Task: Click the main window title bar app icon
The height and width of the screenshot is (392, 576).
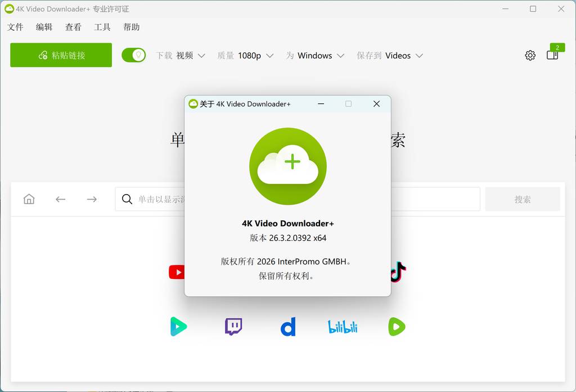Action: 9,9
